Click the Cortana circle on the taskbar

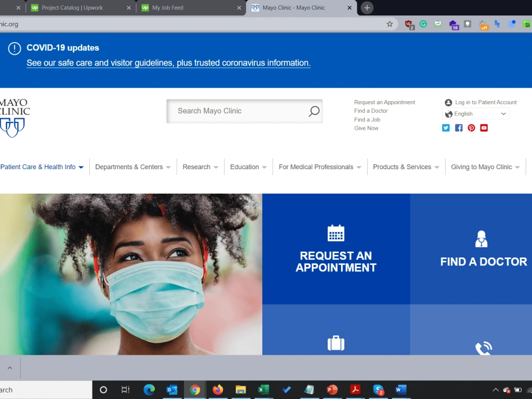click(103, 389)
